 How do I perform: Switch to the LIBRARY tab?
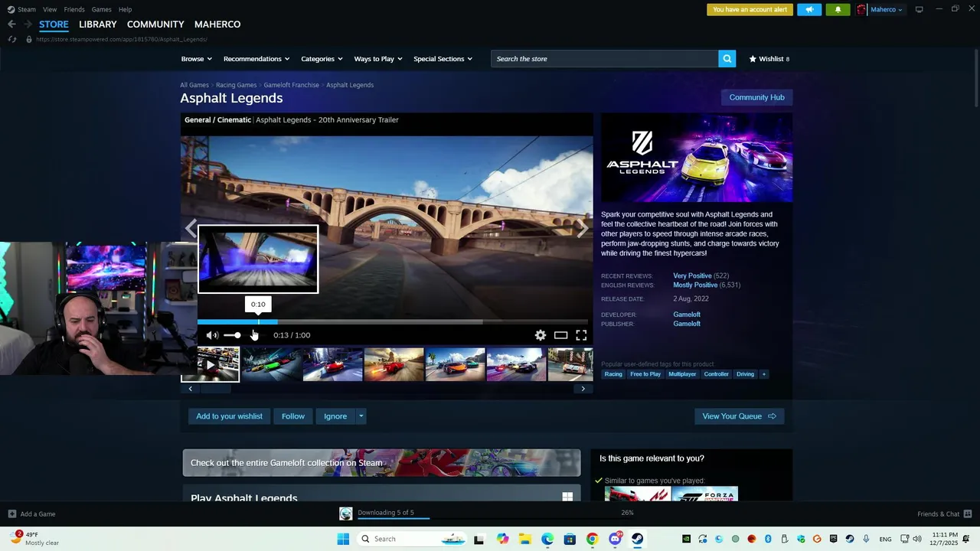point(98,24)
